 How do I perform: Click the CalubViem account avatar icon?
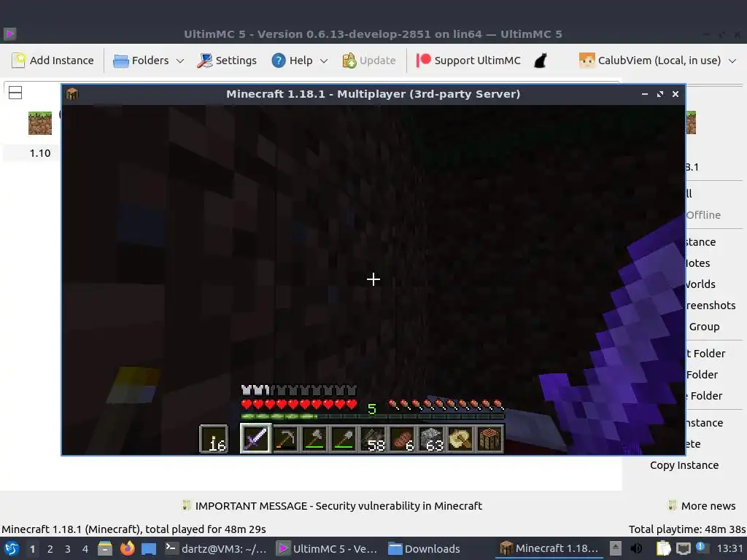(x=587, y=61)
